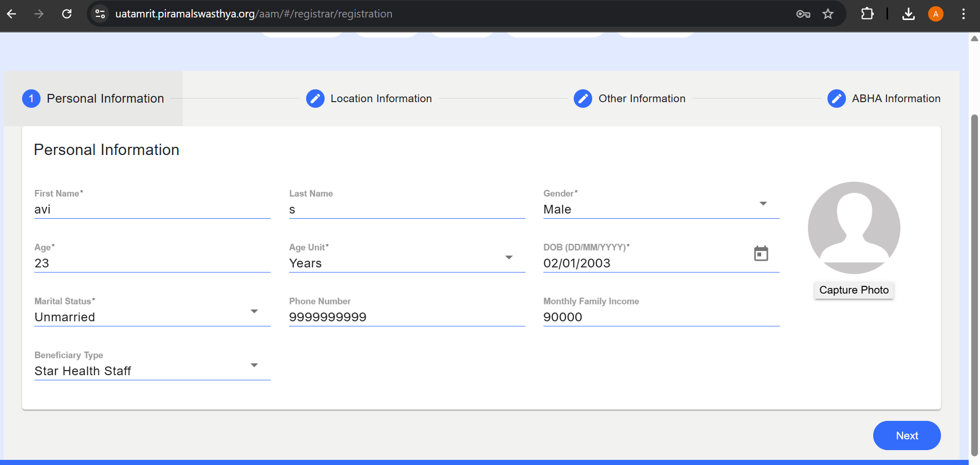Click the Location Information pencil icon
980x465 pixels.
coord(315,99)
